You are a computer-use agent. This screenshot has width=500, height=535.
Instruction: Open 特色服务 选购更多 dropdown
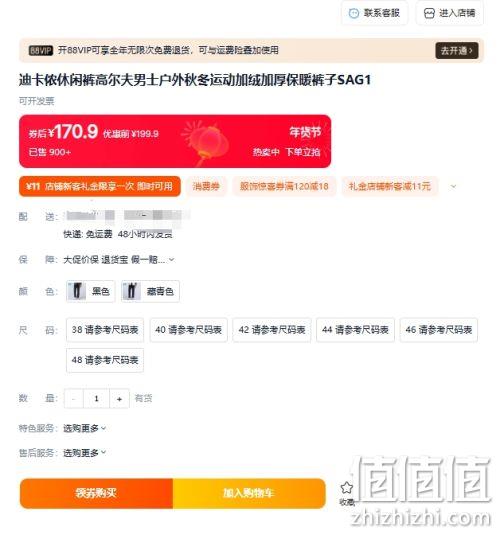point(85,428)
